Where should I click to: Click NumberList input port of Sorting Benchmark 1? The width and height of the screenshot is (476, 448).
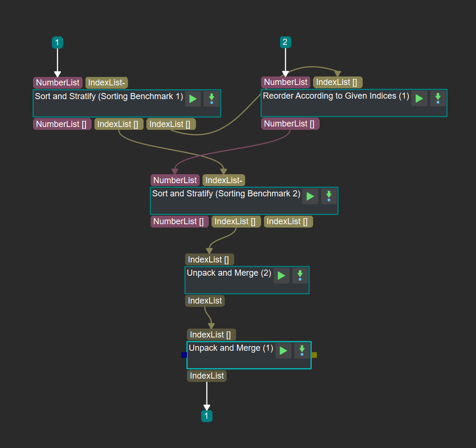[x=58, y=83]
